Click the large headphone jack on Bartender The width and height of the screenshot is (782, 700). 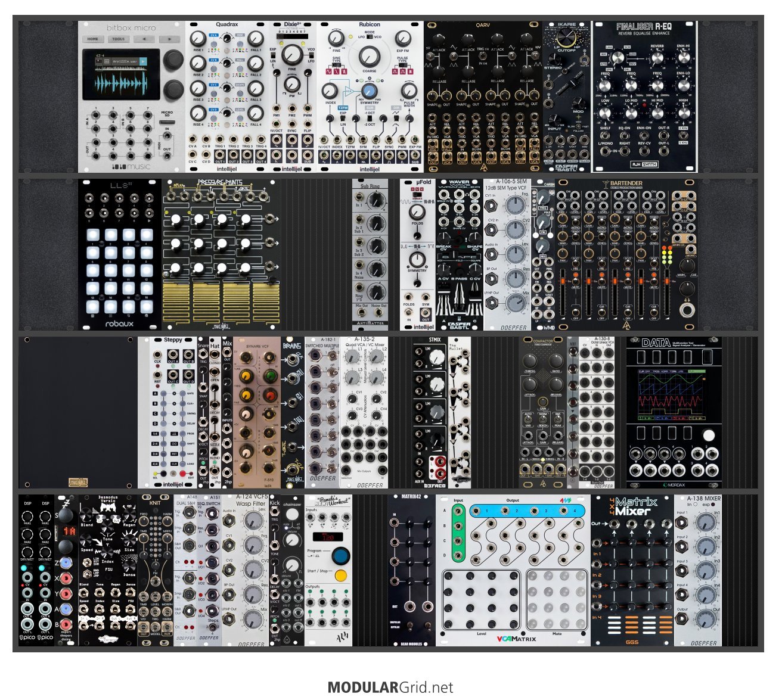pyautogui.click(x=687, y=310)
